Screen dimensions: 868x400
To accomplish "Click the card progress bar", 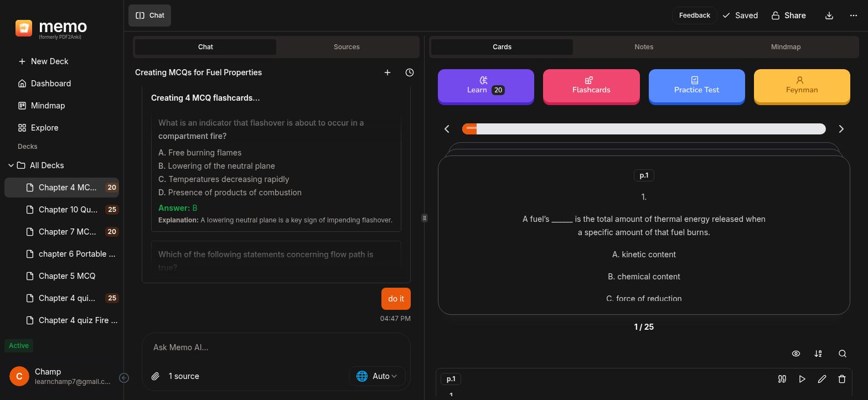I will coord(644,129).
